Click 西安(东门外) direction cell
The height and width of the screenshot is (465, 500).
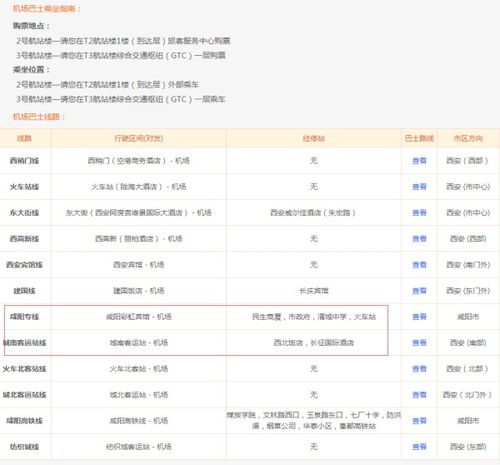[x=468, y=291]
